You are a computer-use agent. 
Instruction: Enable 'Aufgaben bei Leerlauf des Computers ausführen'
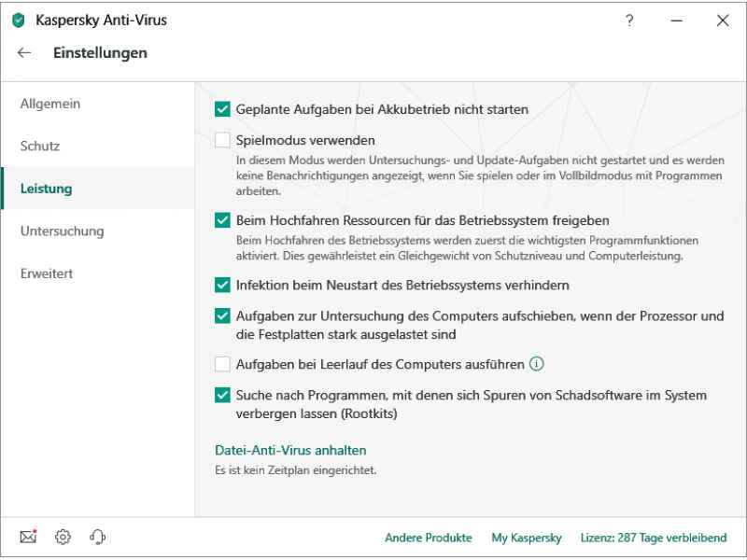(222, 363)
